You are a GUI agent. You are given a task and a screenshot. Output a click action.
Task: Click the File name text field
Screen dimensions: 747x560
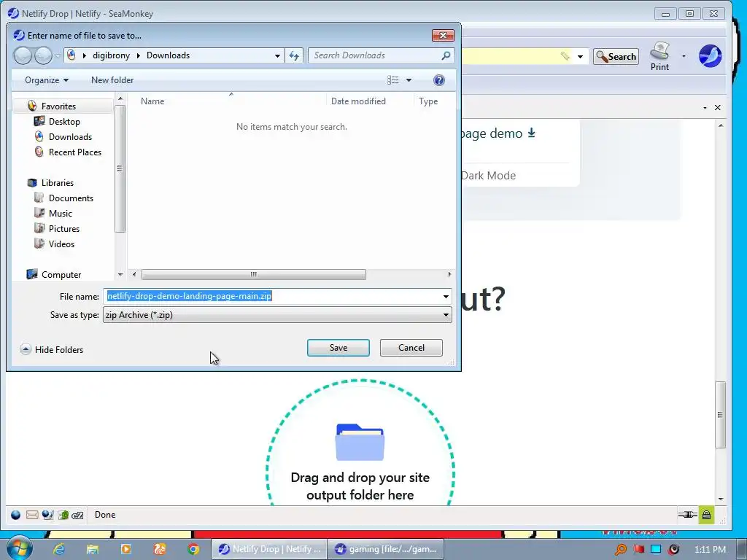pyautogui.click(x=271, y=296)
